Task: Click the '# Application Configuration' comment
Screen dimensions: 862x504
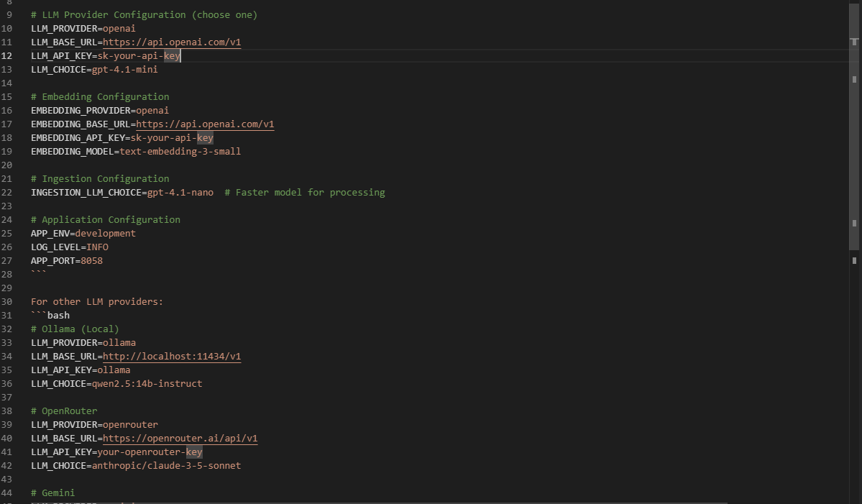Action: coord(106,220)
